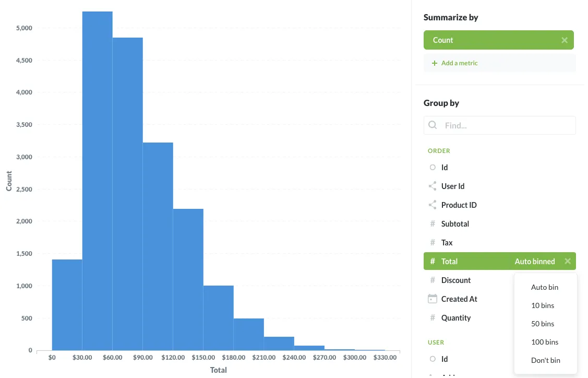Click the calendar icon next to Created At

pyautogui.click(x=432, y=299)
